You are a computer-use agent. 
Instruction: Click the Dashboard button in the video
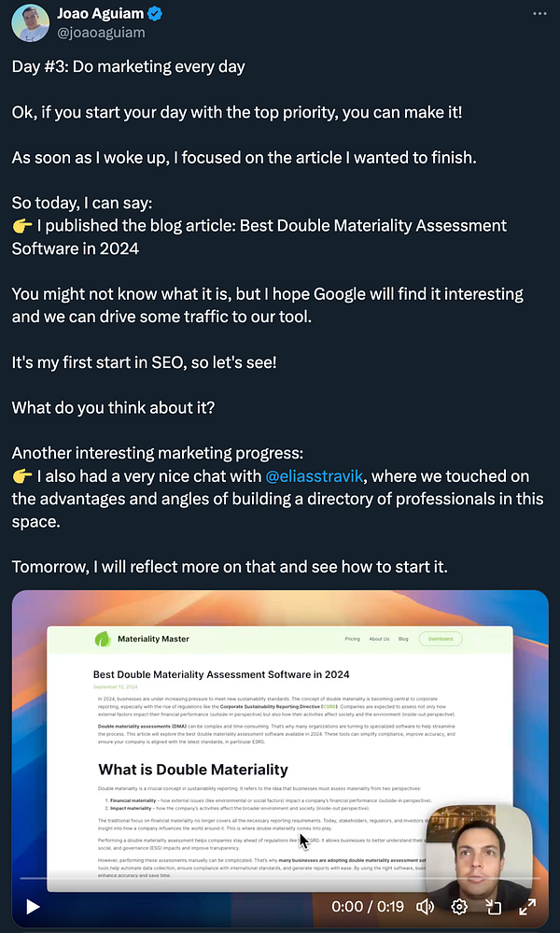tap(441, 639)
